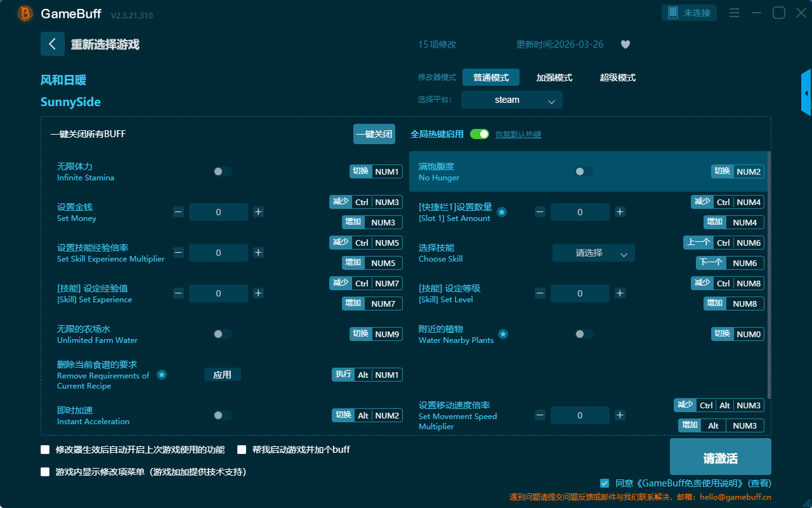812x508 pixels.
Task: Click the back arrow beside 重新选择游戏
Action: click(53, 44)
